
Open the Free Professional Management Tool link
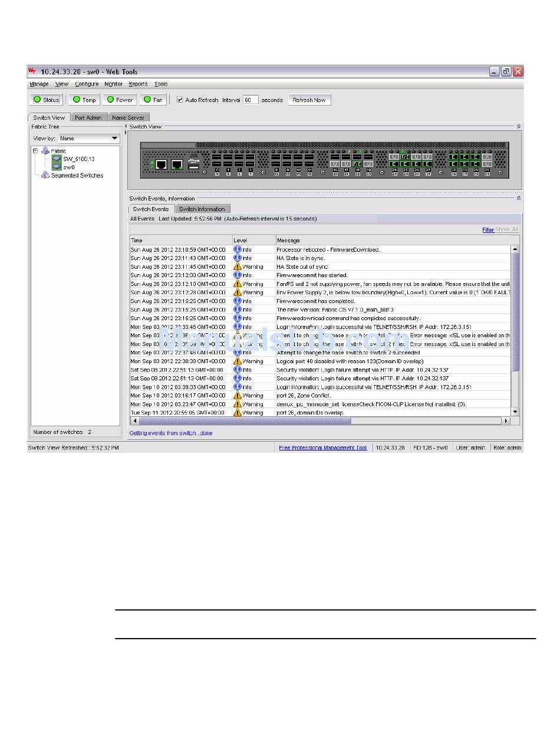coord(323,448)
